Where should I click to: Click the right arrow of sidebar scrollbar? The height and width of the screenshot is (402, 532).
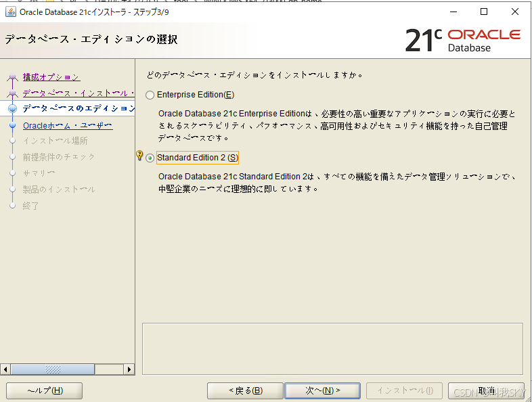tap(129, 370)
